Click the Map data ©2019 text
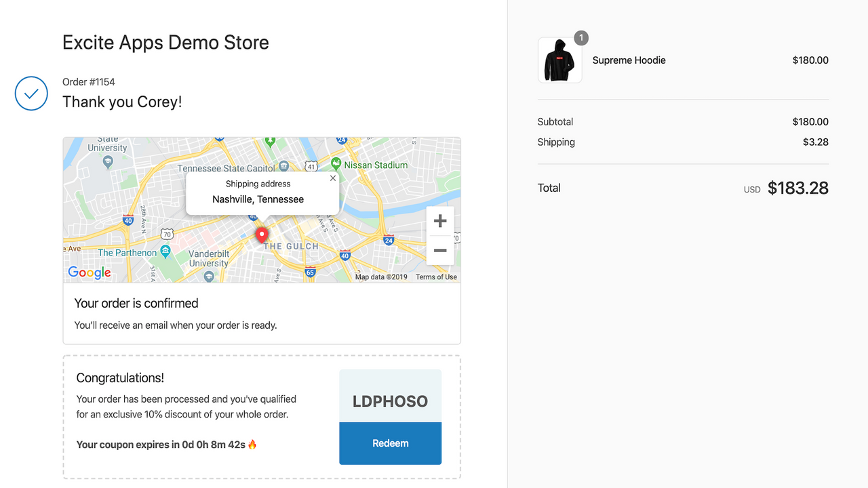 pos(381,277)
